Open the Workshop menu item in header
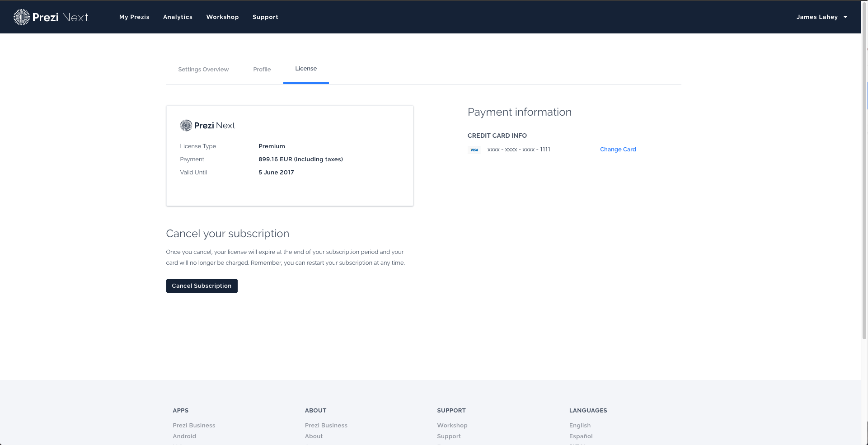This screenshot has height=445, width=868. coord(222,17)
